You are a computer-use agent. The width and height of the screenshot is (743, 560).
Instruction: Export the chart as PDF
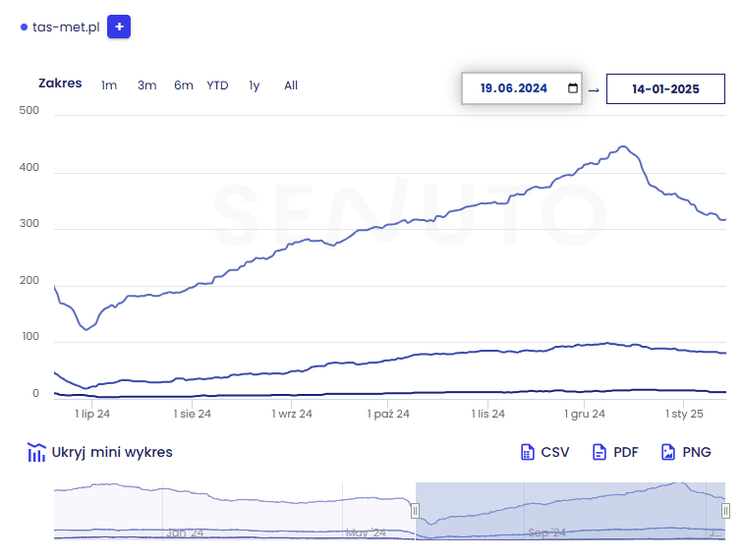[615, 452]
